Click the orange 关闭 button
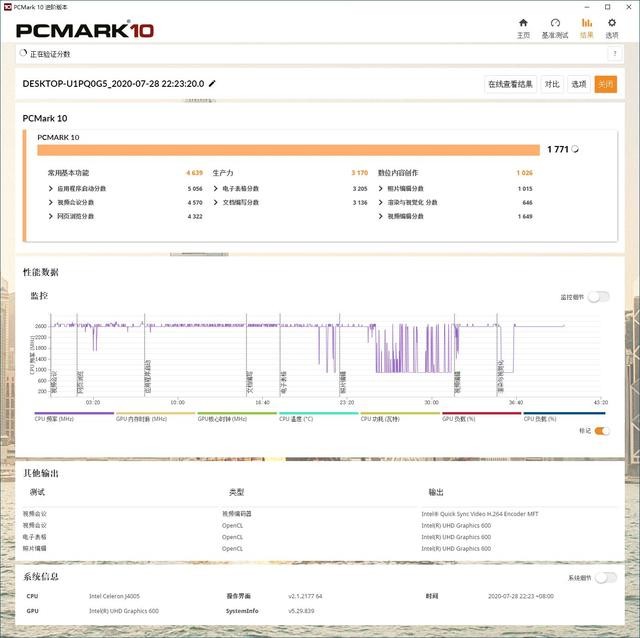The width and height of the screenshot is (640, 638). pyautogui.click(x=605, y=84)
